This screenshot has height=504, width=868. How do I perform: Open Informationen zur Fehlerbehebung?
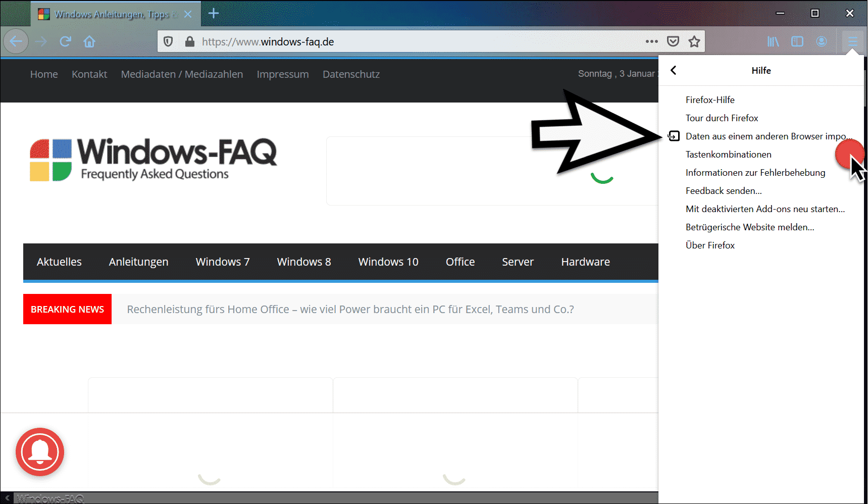click(x=755, y=173)
